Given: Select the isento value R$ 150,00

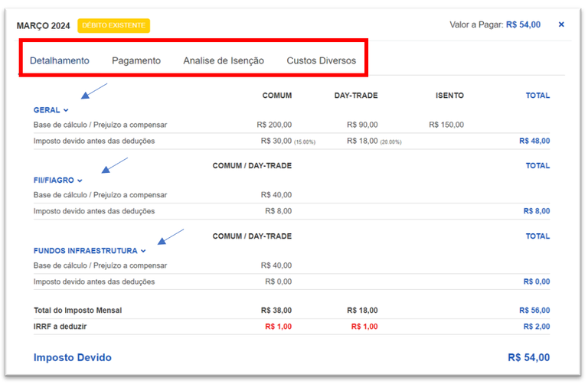Looking at the screenshot, I should [x=446, y=125].
